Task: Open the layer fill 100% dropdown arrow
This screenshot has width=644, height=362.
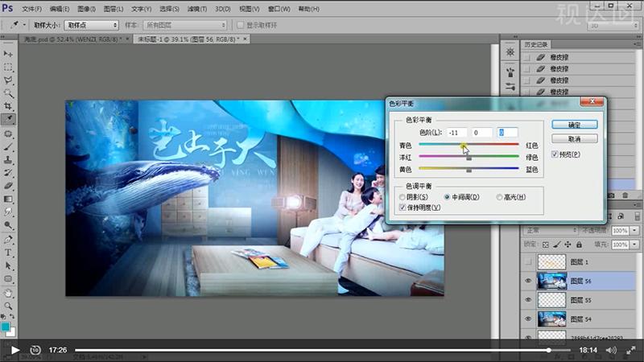Action: point(635,245)
